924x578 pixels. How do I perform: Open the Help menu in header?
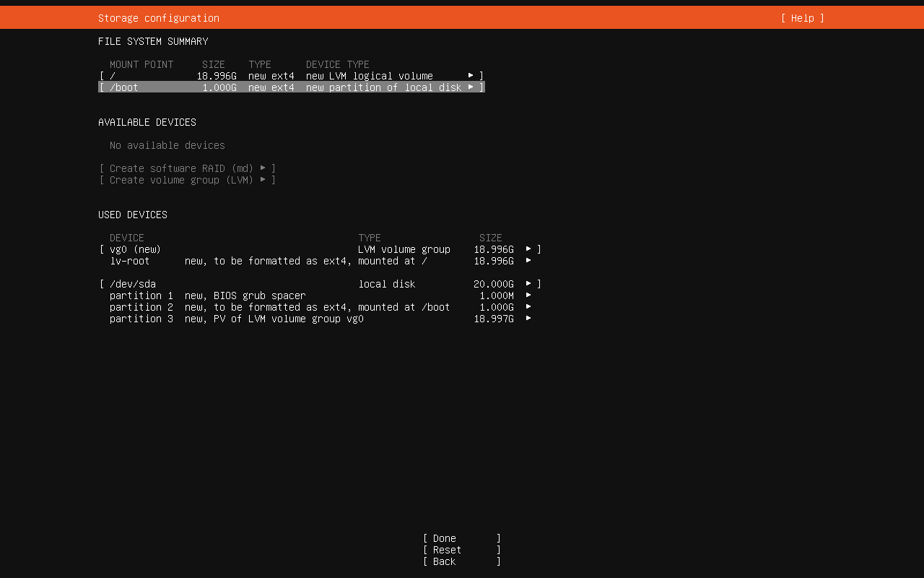(x=802, y=18)
